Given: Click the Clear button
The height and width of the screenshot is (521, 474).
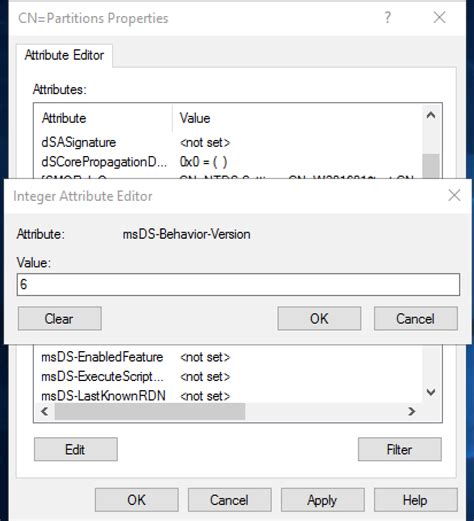Looking at the screenshot, I should point(60,319).
